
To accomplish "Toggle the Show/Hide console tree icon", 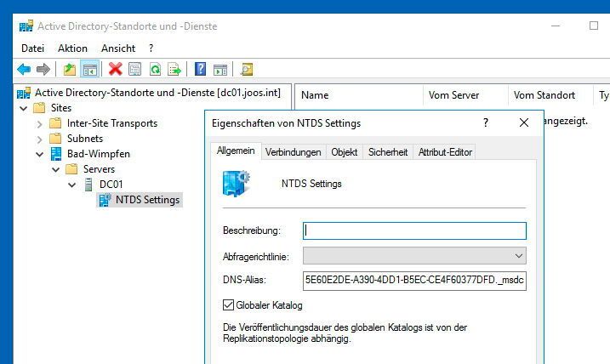I will pos(90,70).
